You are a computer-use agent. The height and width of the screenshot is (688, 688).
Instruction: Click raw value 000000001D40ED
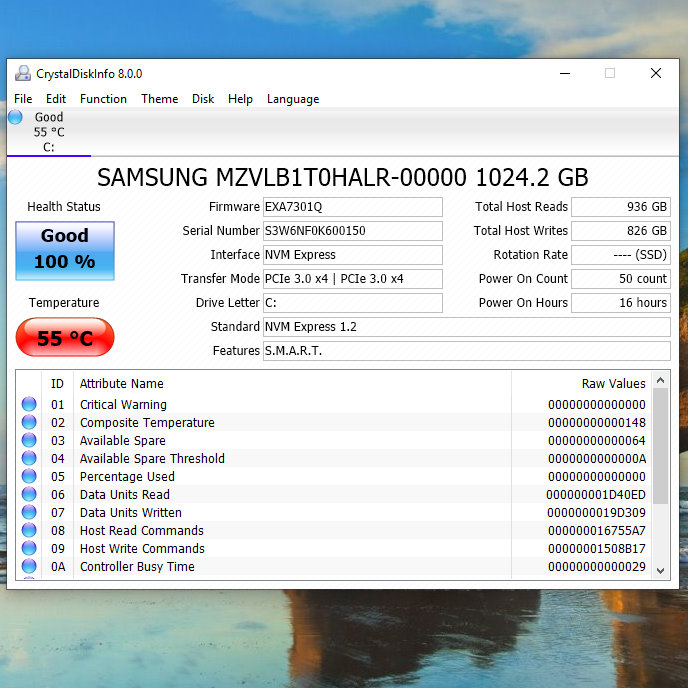tap(596, 494)
